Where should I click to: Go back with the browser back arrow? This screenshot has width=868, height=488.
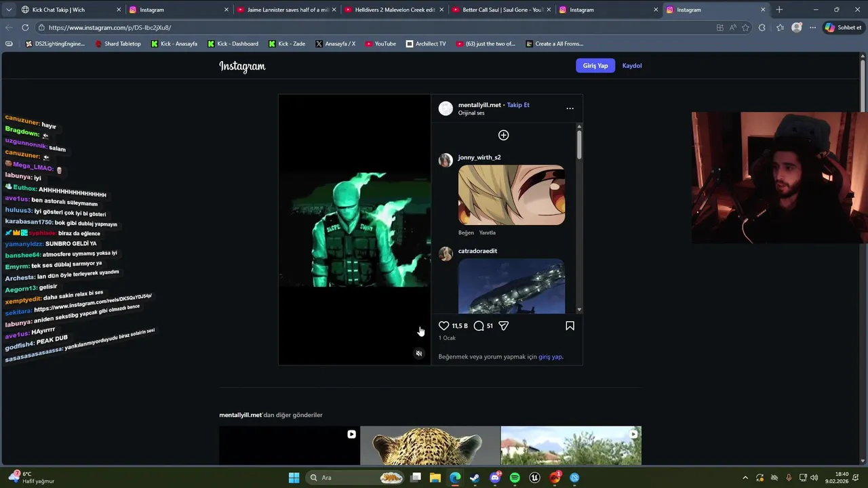pyautogui.click(x=9, y=28)
